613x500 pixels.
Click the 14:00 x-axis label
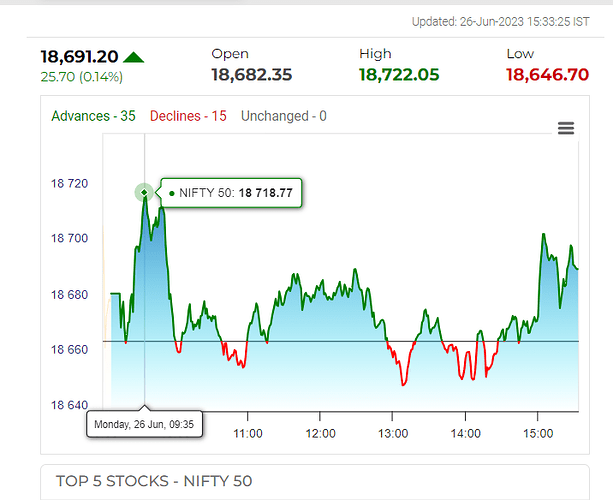[x=466, y=434]
